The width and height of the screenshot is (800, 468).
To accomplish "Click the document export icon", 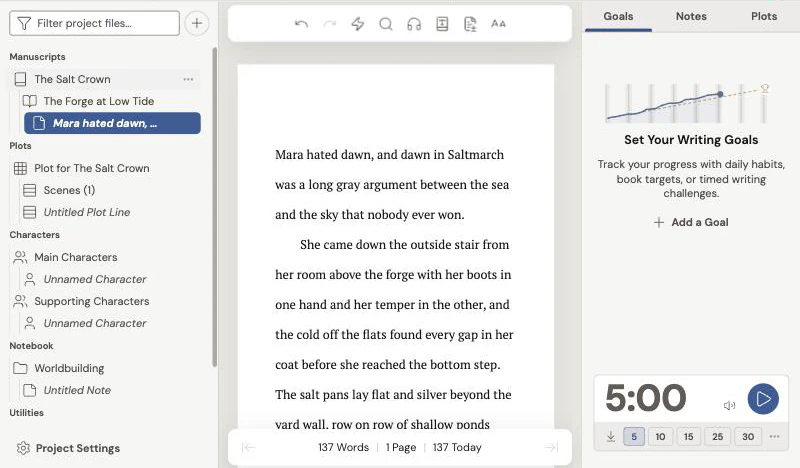I will click(470, 23).
